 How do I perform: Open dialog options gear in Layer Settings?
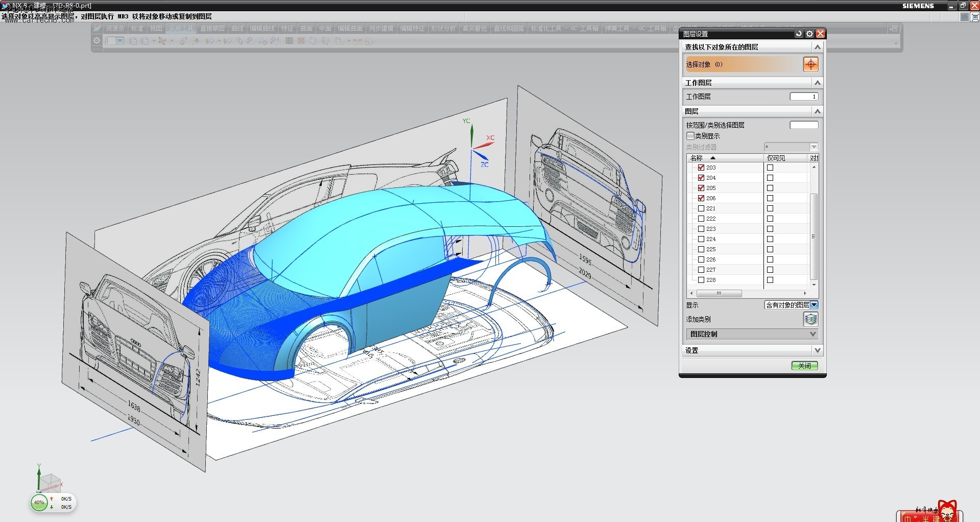809,34
